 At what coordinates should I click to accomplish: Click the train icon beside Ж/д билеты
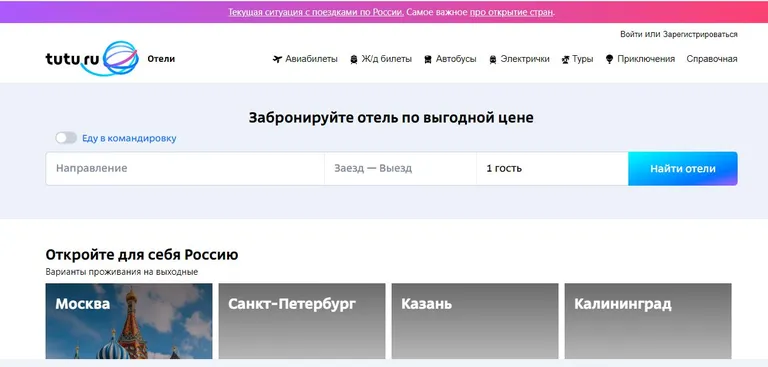pos(354,59)
